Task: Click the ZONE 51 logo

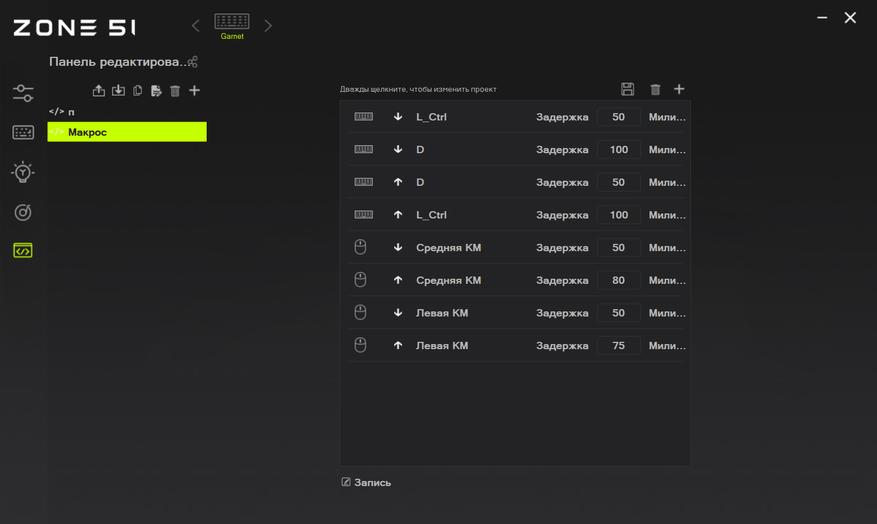Action: coord(74,27)
